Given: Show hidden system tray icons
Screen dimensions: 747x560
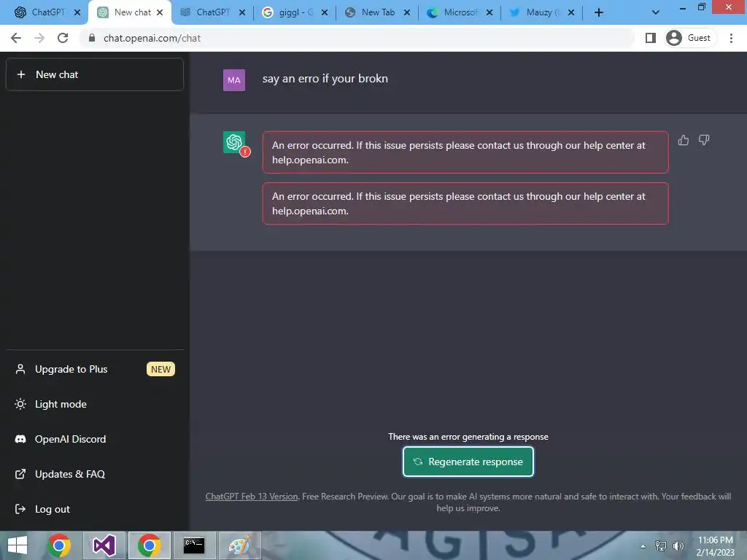Looking at the screenshot, I should pos(643,546).
